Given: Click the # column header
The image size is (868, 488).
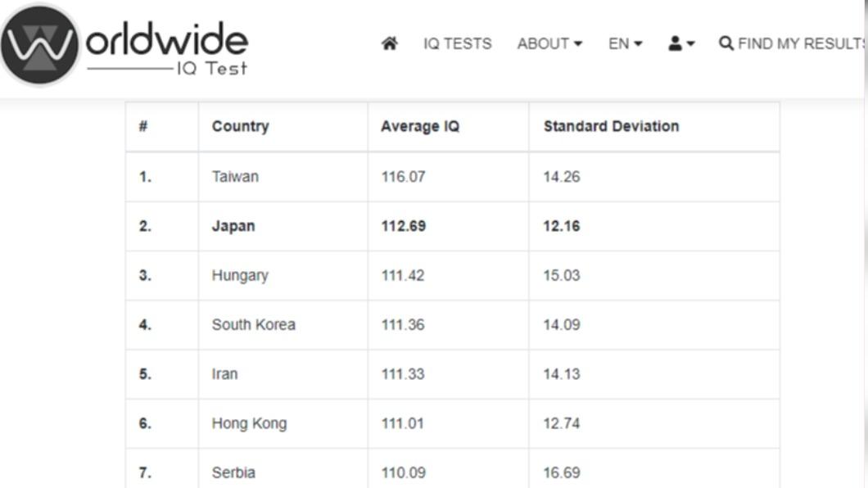Looking at the screenshot, I should tap(143, 126).
